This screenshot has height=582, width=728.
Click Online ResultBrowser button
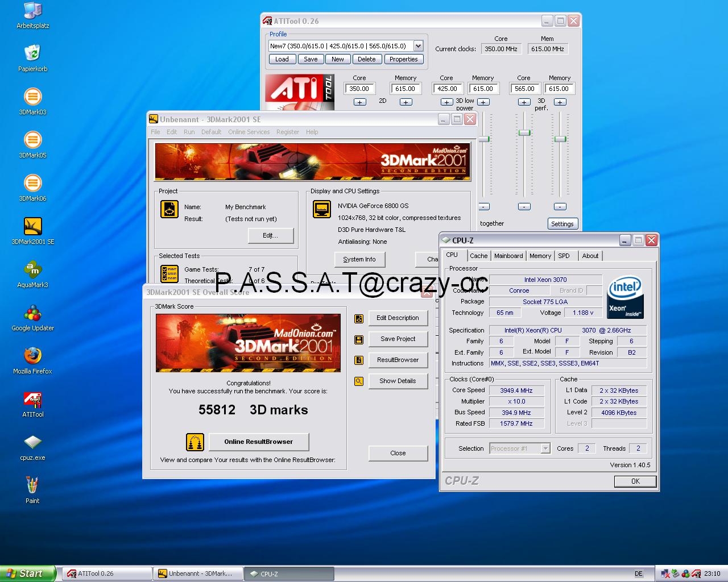pos(258,442)
